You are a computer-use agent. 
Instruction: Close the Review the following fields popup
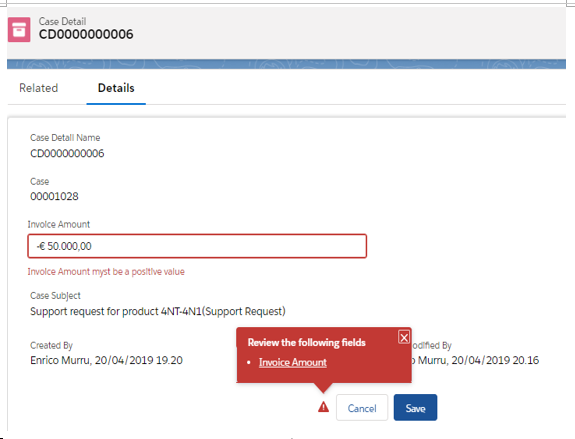click(x=404, y=337)
